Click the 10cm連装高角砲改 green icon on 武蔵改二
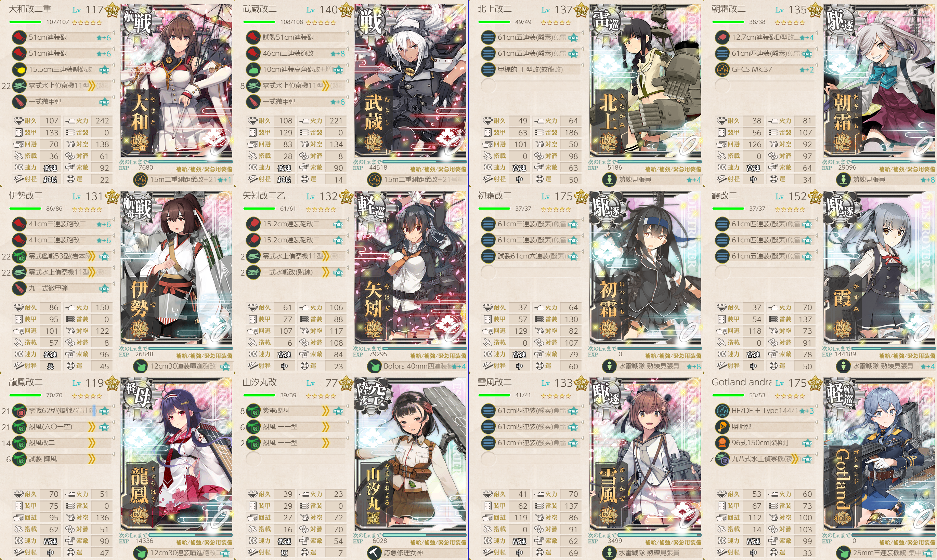The image size is (937, 560). tap(253, 69)
